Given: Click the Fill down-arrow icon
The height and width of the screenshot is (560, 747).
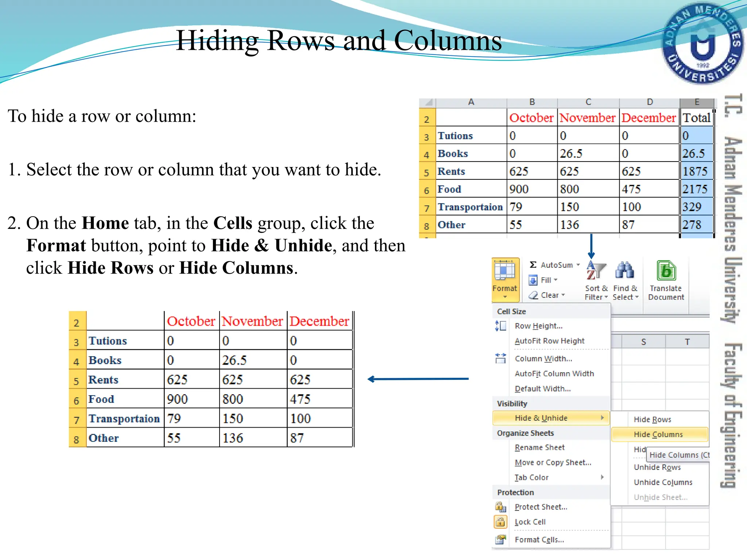Looking at the screenshot, I should (x=533, y=280).
